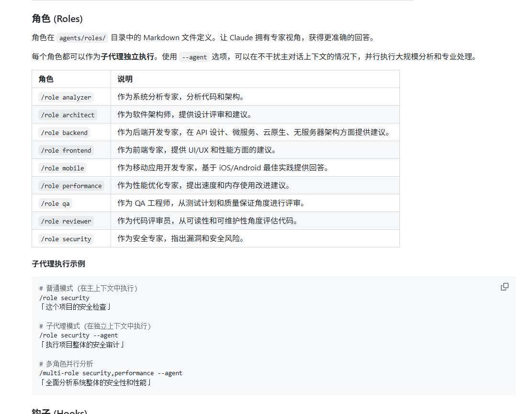
Task: Click the 子代理执行示例 subheading
Action: [x=58, y=264]
